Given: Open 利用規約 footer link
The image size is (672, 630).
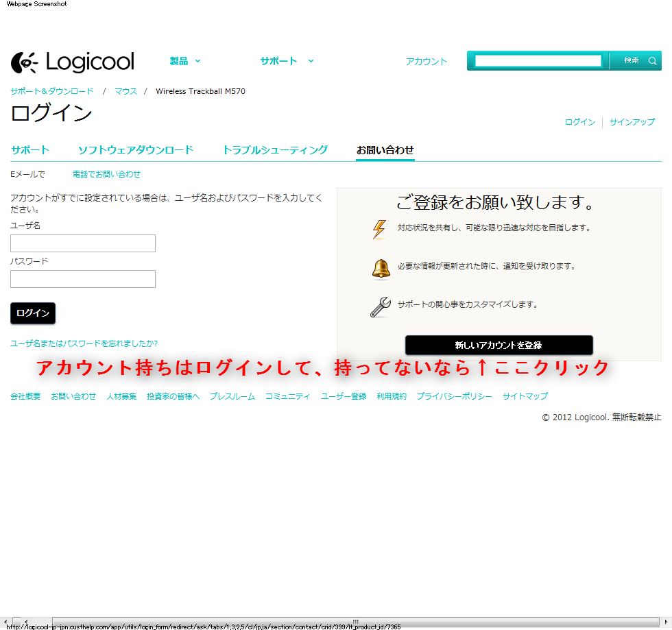Looking at the screenshot, I should pos(392,396).
